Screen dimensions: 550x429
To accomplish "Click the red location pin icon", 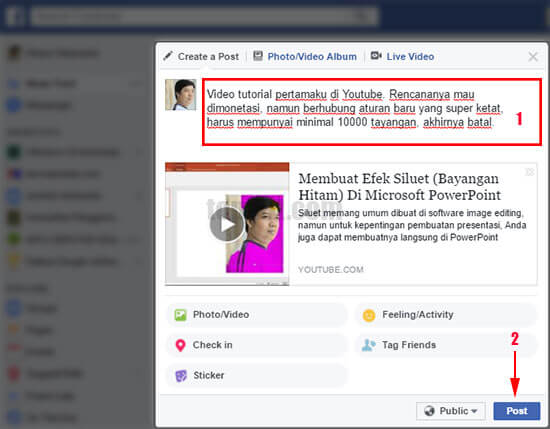I will (180, 346).
